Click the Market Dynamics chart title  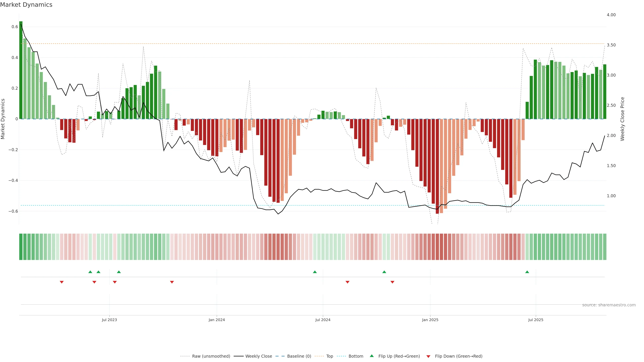coord(26,5)
